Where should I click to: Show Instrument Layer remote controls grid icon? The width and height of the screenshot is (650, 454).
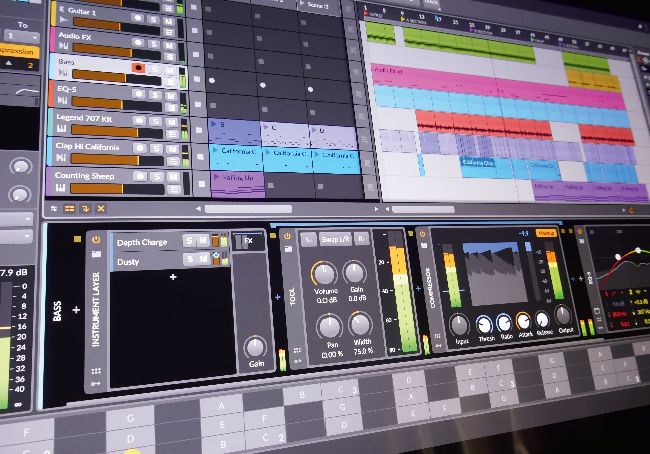(x=96, y=371)
